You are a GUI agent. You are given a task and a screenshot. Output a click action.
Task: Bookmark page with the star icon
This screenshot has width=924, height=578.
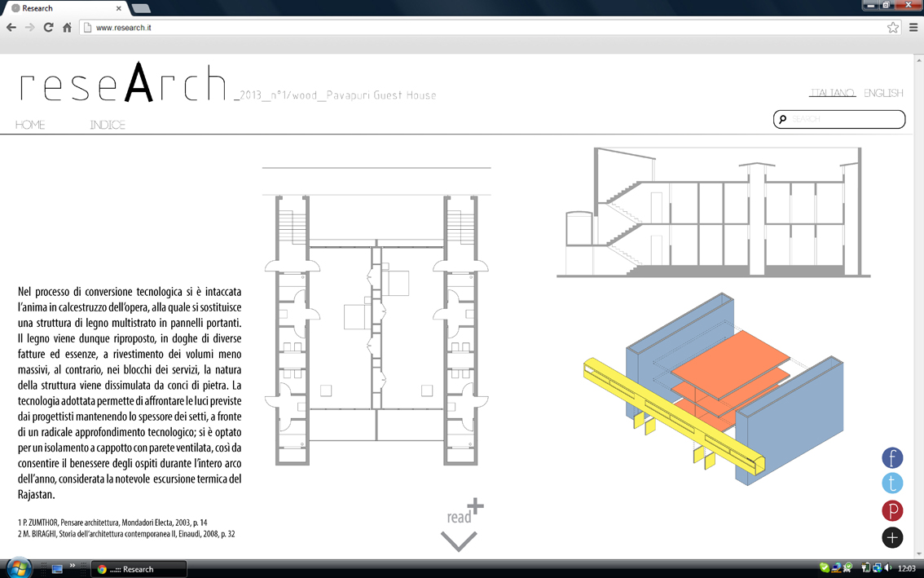[893, 28]
